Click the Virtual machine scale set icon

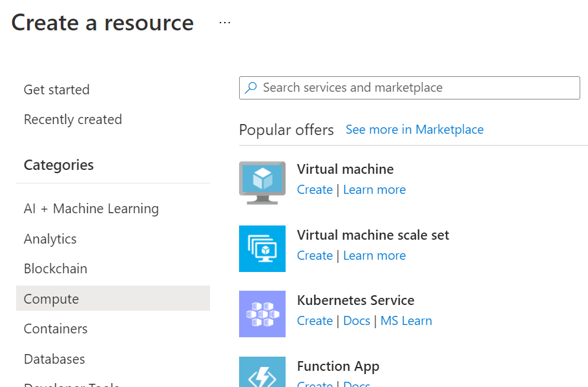[x=262, y=248]
